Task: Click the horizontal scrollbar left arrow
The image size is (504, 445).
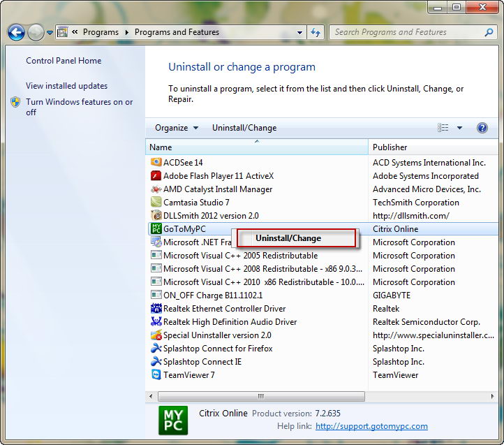Action: click(151, 396)
